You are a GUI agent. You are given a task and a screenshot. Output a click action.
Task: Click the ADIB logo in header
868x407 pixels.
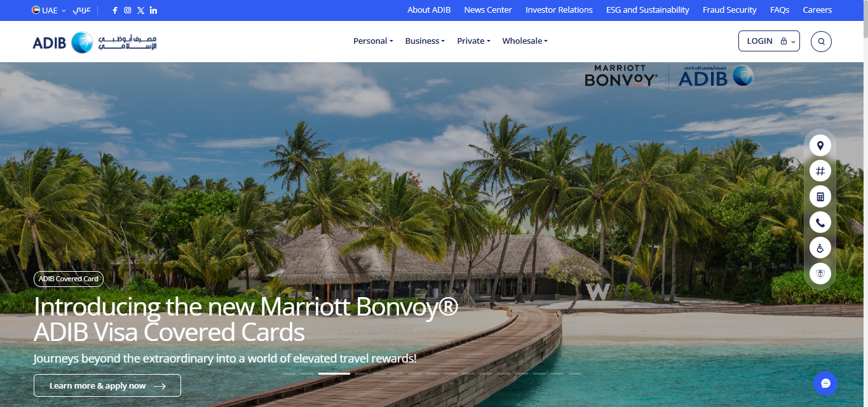click(x=95, y=42)
